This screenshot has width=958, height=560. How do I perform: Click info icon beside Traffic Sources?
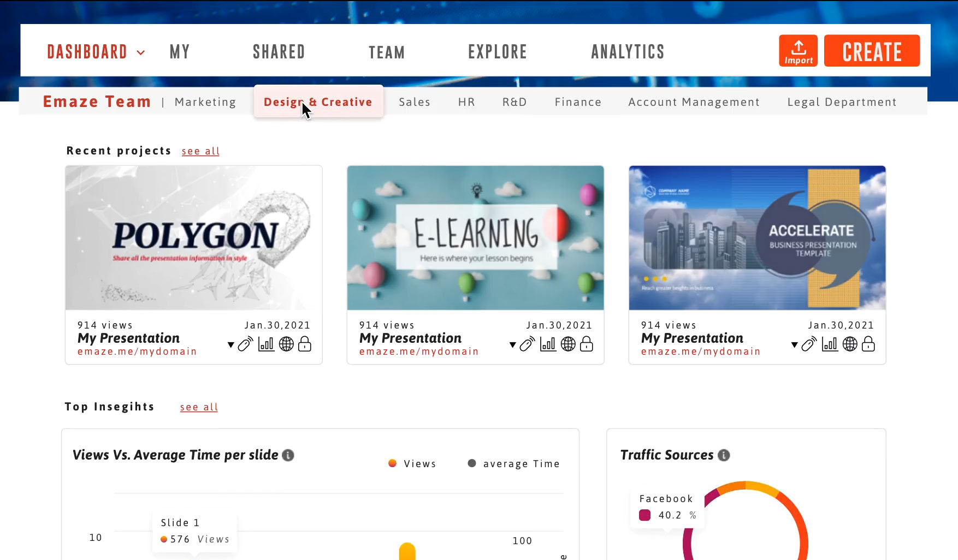[x=724, y=455]
